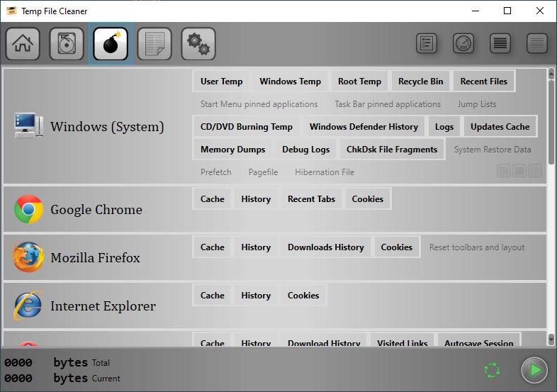Click the Mozilla Firefox logo icon
The image size is (557, 392).
(29, 257)
